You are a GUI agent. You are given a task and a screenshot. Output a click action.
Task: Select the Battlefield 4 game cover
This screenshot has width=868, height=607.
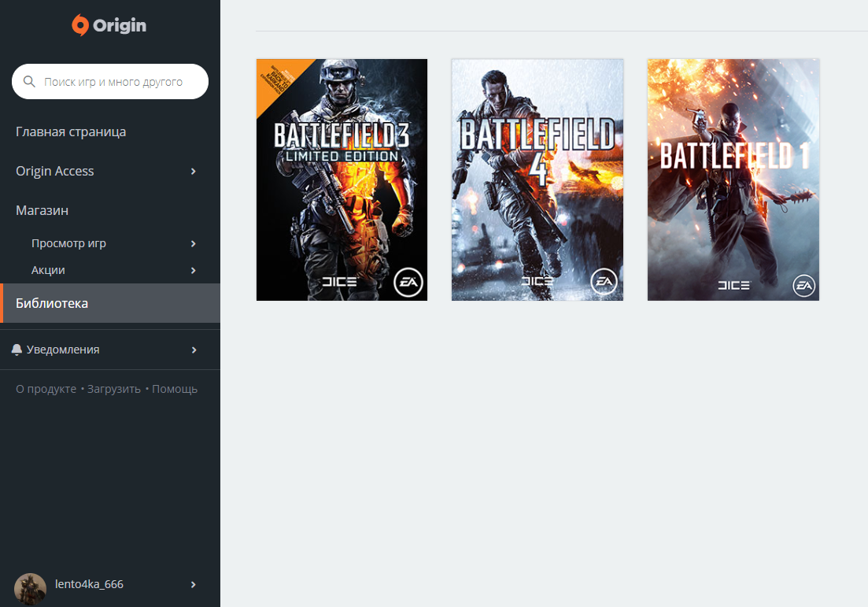(x=537, y=180)
